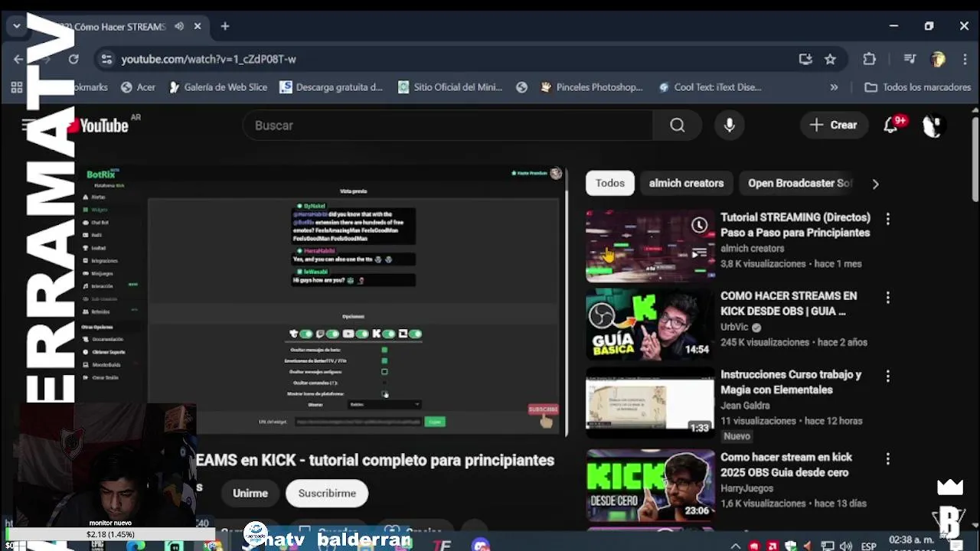
Task: Open options for COMO HACER STREAMS EN KICK video
Action: [887, 297]
